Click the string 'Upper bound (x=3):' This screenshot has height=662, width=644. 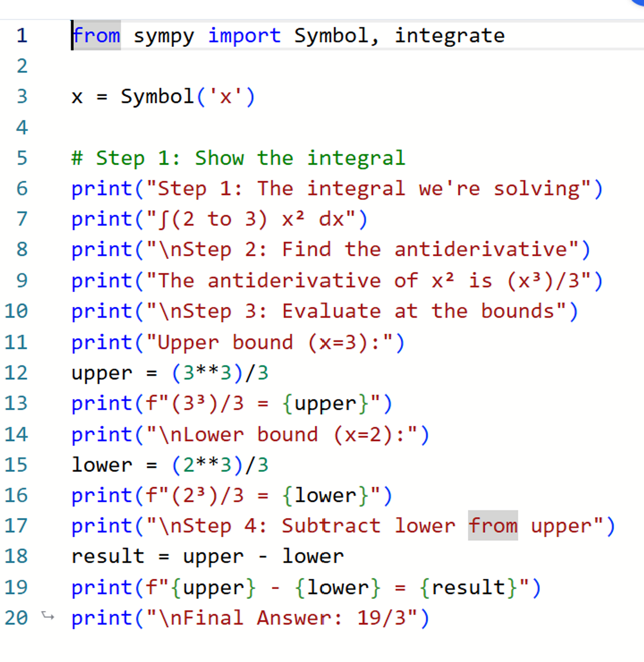(269, 342)
